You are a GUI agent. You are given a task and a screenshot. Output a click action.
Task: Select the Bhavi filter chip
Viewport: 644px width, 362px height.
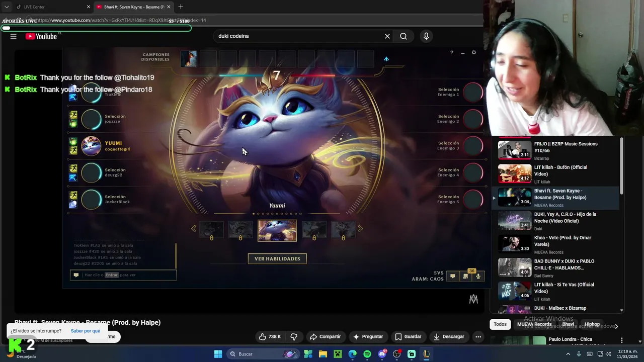(x=568, y=324)
